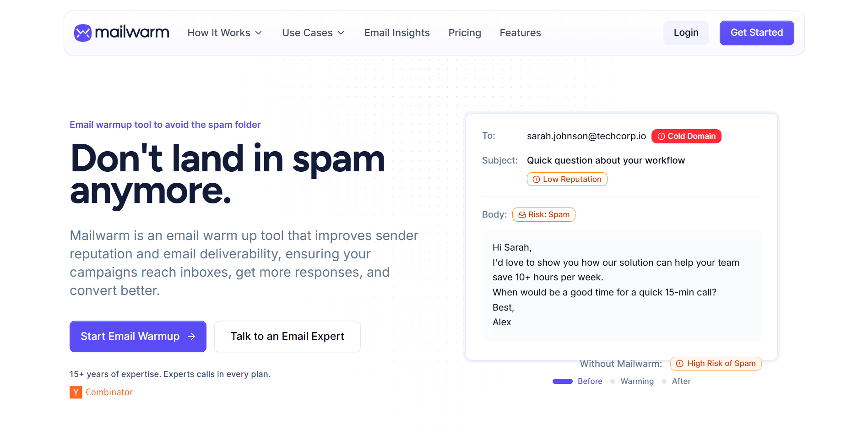The height and width of the screenshot is (448, 868).
Task: Click the 'When would be a good time' line
Action: point(604,292)
